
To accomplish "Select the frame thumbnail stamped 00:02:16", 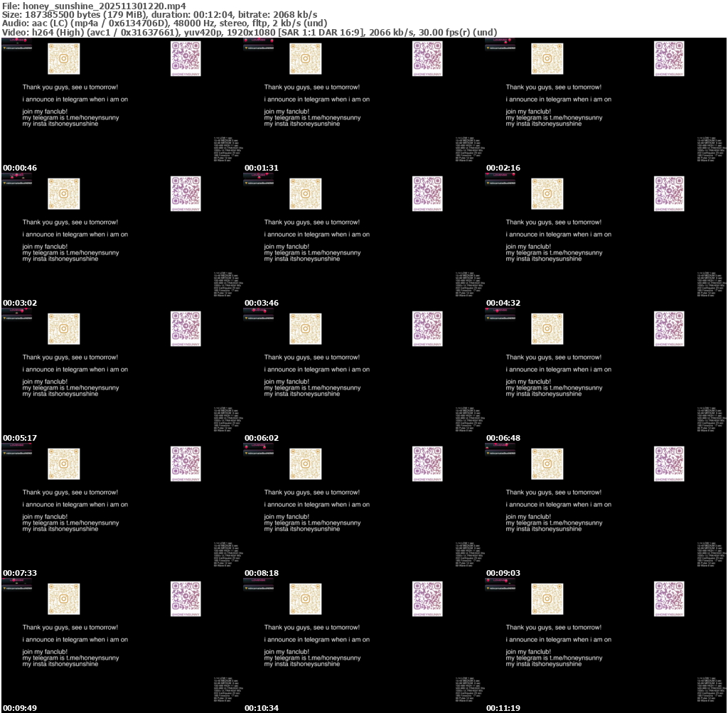I will tap(606, 105).
